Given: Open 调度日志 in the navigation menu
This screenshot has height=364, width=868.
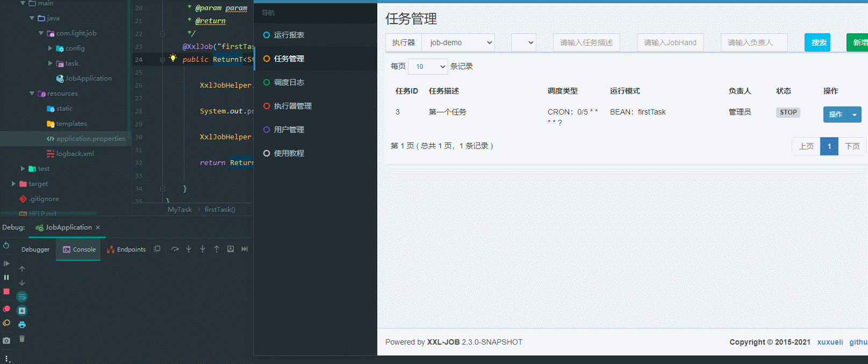Looking at the screenshot, I should coord(315,82).
